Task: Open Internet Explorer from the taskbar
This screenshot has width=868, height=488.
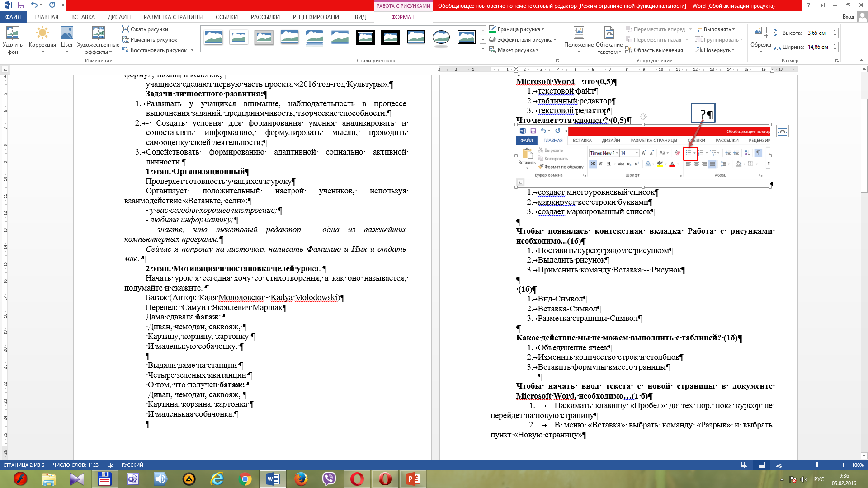Action: tap(217, 479)
